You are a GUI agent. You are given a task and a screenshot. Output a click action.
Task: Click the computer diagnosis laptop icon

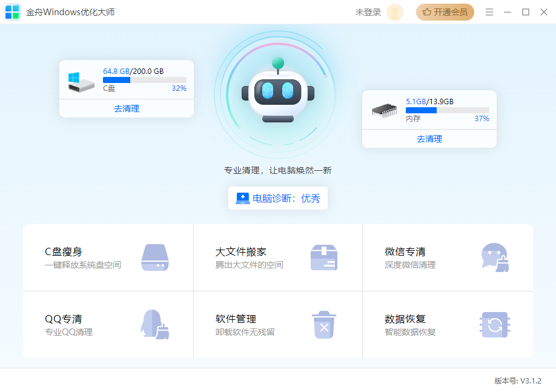coord(242,198)
